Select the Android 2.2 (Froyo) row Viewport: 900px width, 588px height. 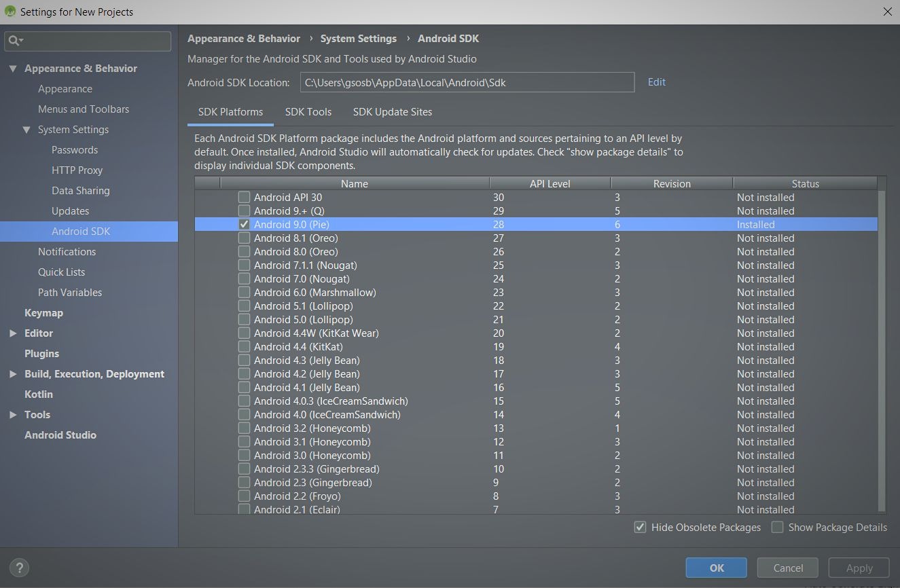point(536,496)
